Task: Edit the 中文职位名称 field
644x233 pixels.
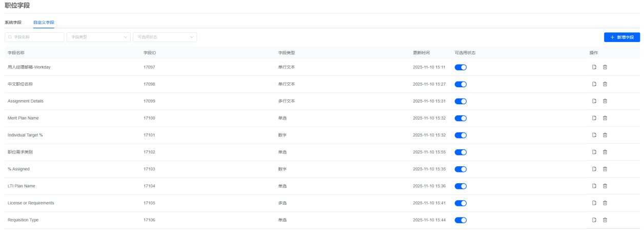Action: coord(594,84)
